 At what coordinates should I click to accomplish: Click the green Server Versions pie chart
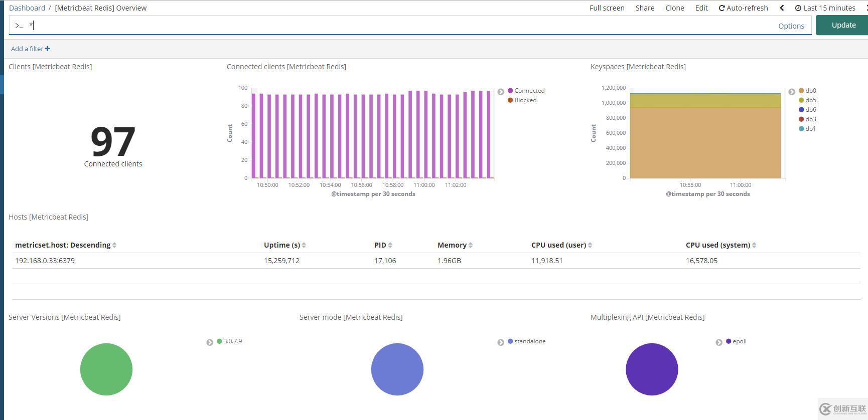[106, 369]
